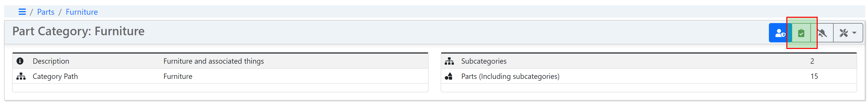Open the admin user shield button
This screenshot has width=868, height=104.
click(x=780, y=33)
